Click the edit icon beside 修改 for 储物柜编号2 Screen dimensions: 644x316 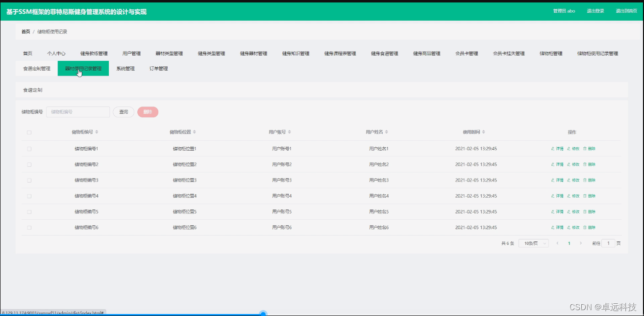tap(569, 164)
